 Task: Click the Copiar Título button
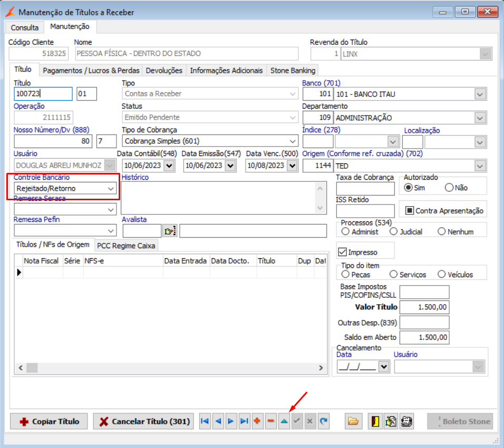coord(50,421)
